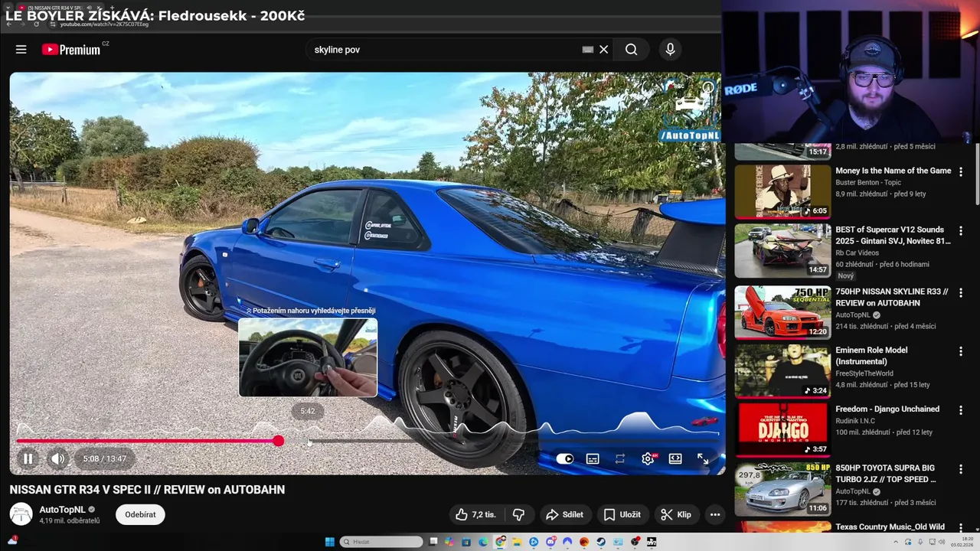
Task: Open 'Texas Country Music_Old Wild' title
Action: tap(890, 527)
